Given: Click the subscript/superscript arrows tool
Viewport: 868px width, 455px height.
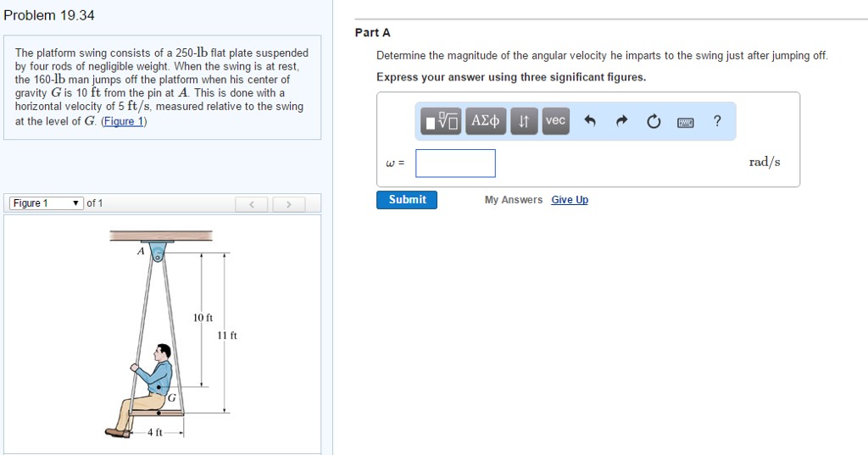Looking at the screenshot, I should click(524, 120).
